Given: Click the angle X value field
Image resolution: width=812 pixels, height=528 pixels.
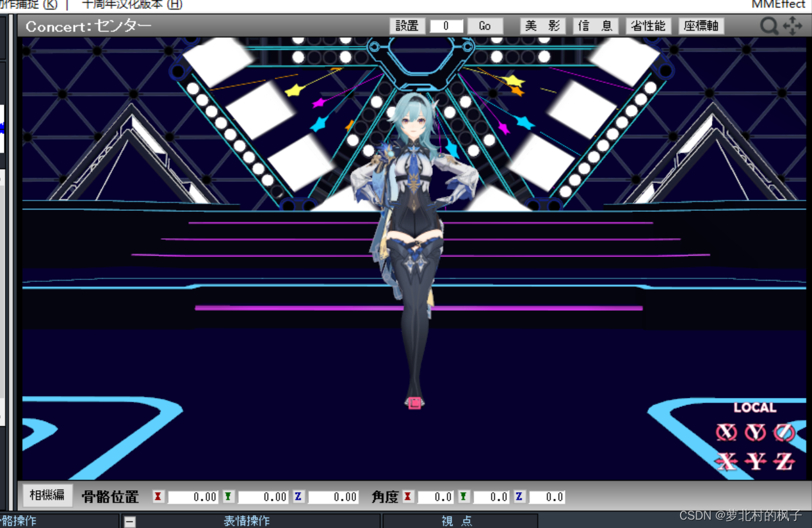Looking at the screenshot, I should pyautogui.click(x=435, y=497).
